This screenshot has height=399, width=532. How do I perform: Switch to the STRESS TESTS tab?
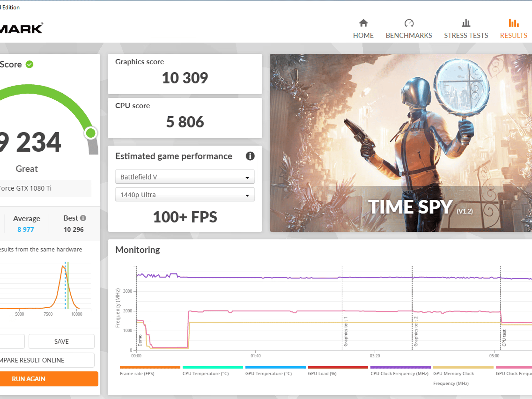coord(466,35)
